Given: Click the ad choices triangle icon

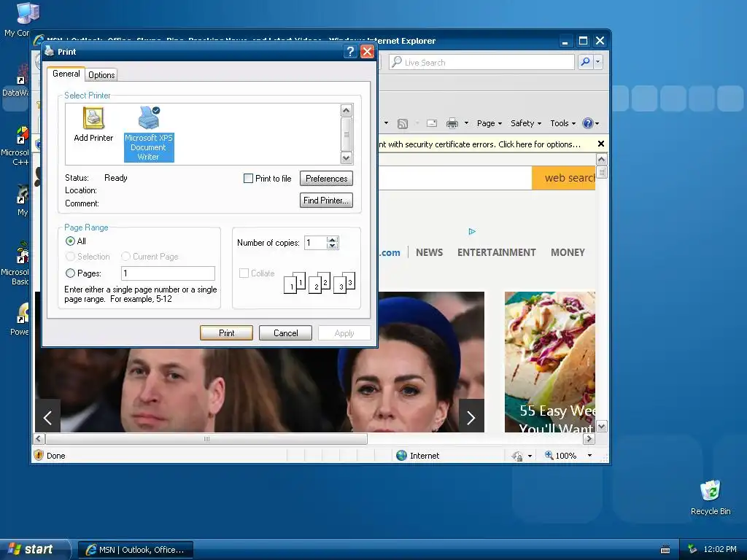Looking at the screenshot, I should [x=472, y=231].
